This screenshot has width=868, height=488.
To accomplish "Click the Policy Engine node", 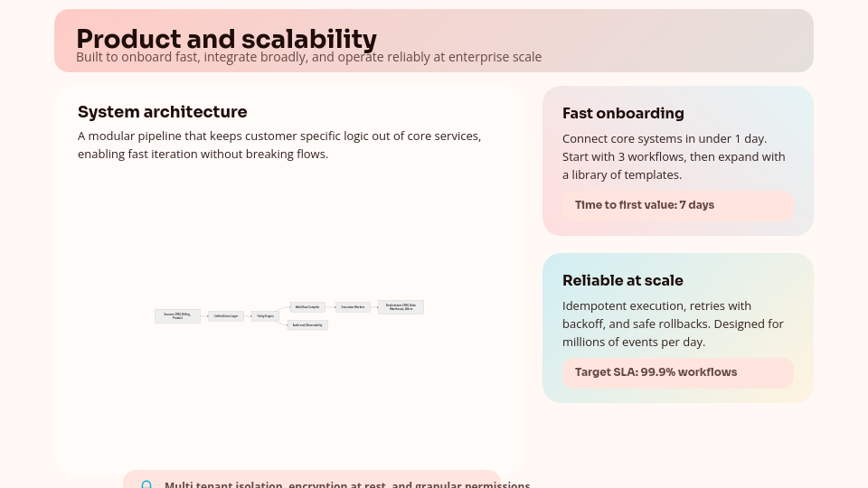I will coord(265,316).
